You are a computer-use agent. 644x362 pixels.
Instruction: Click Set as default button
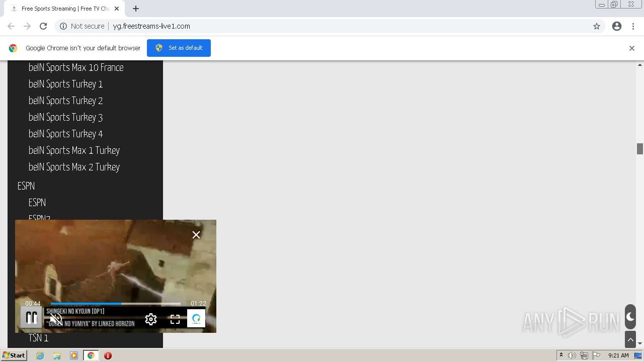[179, 48]
